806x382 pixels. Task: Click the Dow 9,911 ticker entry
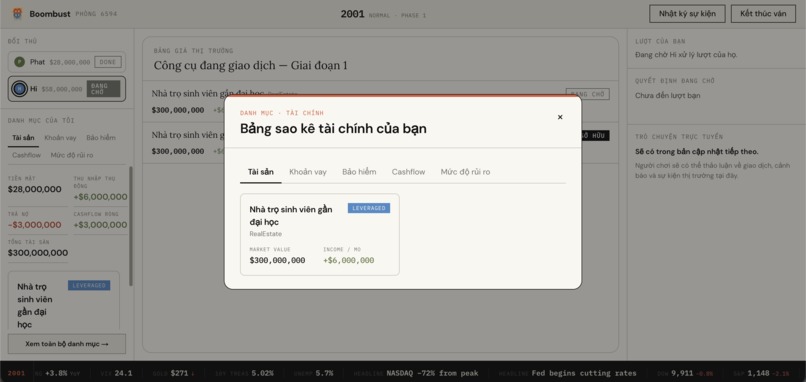[684, 373]
